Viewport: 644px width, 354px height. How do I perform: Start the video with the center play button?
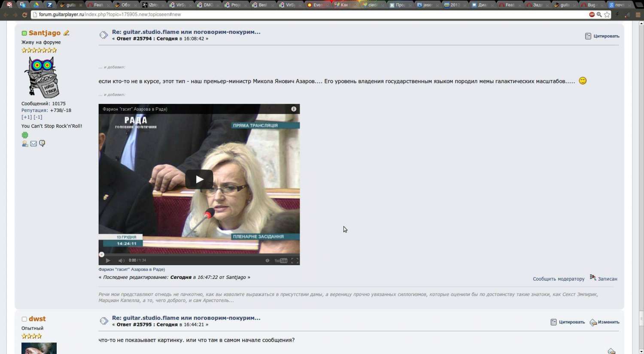pos(199,179)
